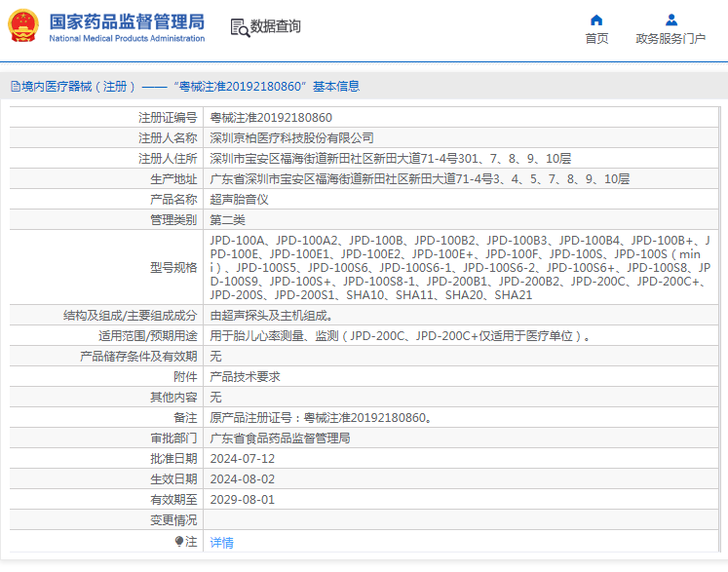Click the 附件 row label

coord(185,377)
